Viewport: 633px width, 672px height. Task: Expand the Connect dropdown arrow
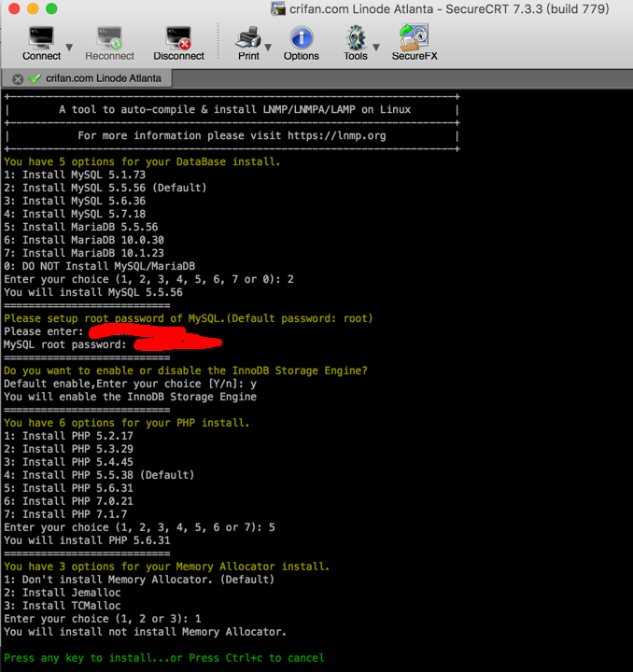pos(69,48)
